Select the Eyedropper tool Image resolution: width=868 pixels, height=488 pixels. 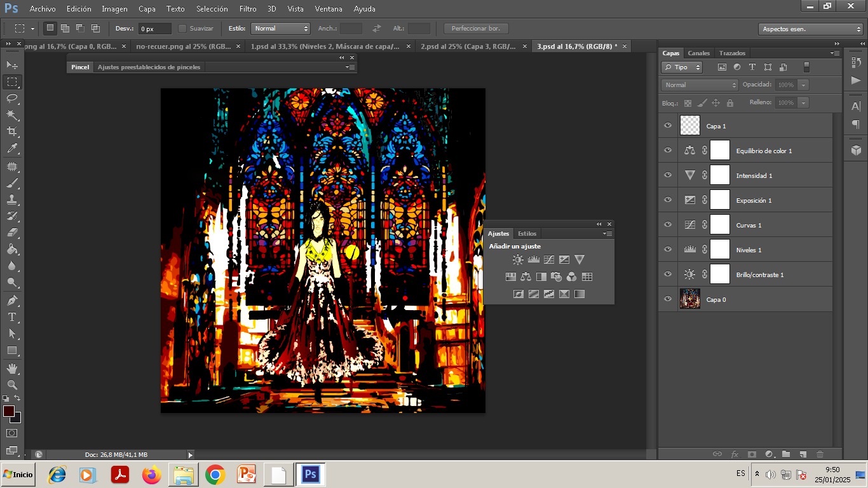tap(12, 148)
